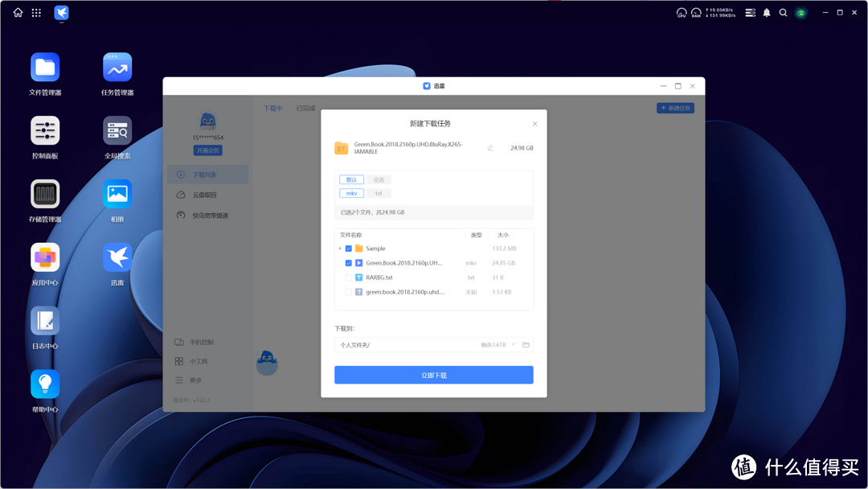Click the RAM monitor icon
Screen dimensions: 868x489
(696, 12)
